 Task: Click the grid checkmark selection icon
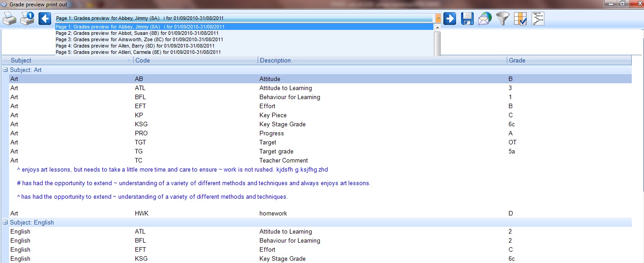520,19
